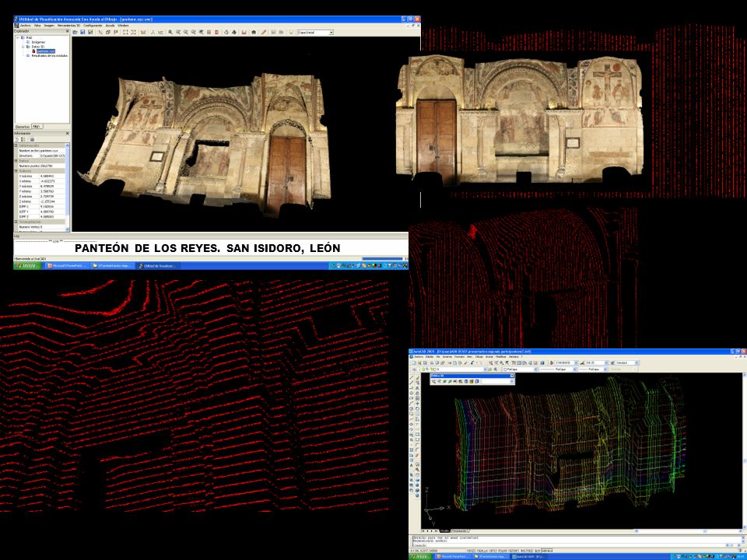Select the arrow pointer tool in UvaCAD toolbar
Screen dimensions: 747x560
pyautogui.click(x=100, y=32)
